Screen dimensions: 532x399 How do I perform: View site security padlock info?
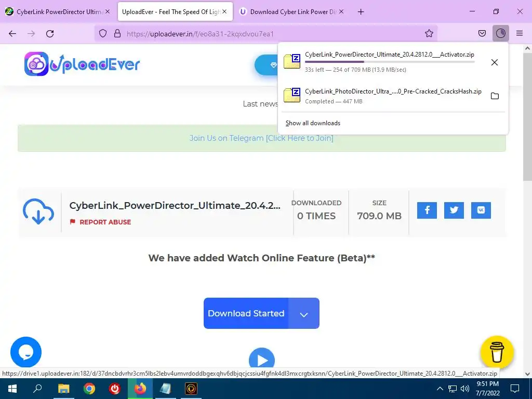click(x=117, y=33)
